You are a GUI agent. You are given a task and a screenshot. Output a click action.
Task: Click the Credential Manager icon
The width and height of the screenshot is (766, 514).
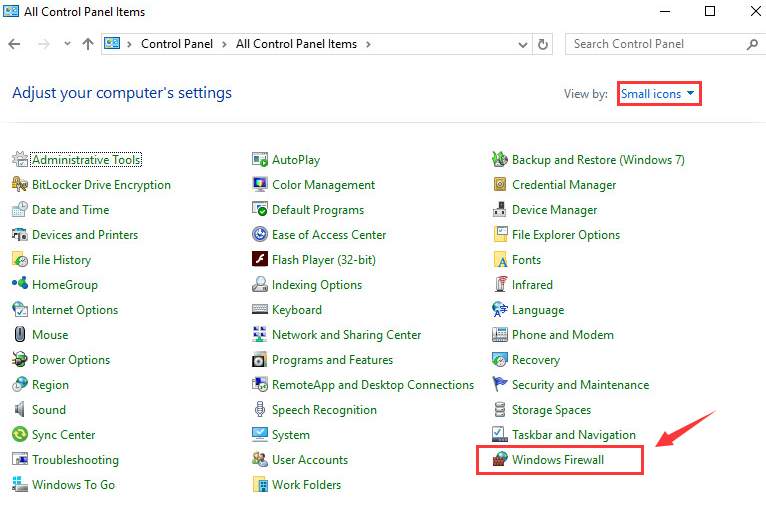(x=500, y=185)
